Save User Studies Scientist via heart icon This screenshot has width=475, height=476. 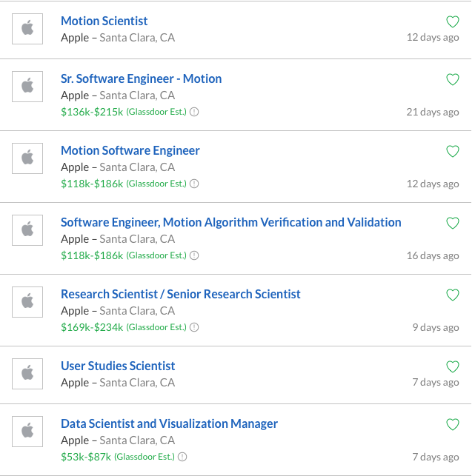click(x=452, y=366)
